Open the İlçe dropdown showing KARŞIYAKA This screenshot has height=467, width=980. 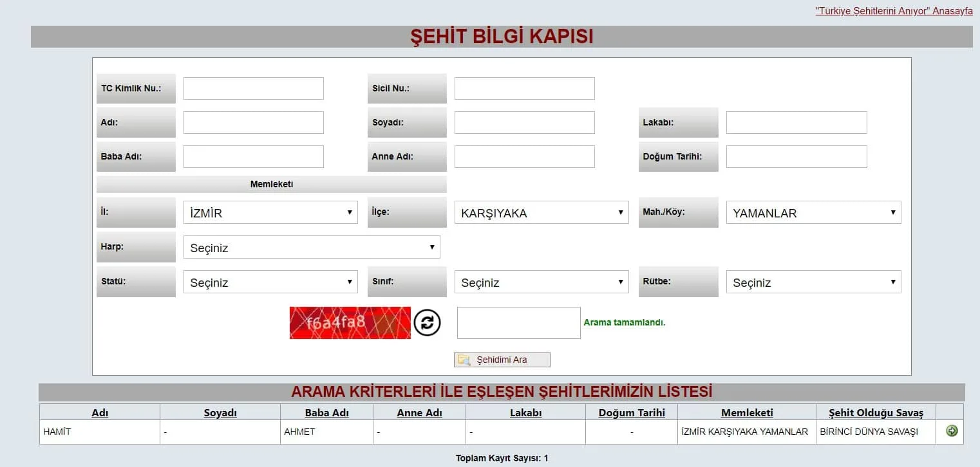[x=542, y=213]
